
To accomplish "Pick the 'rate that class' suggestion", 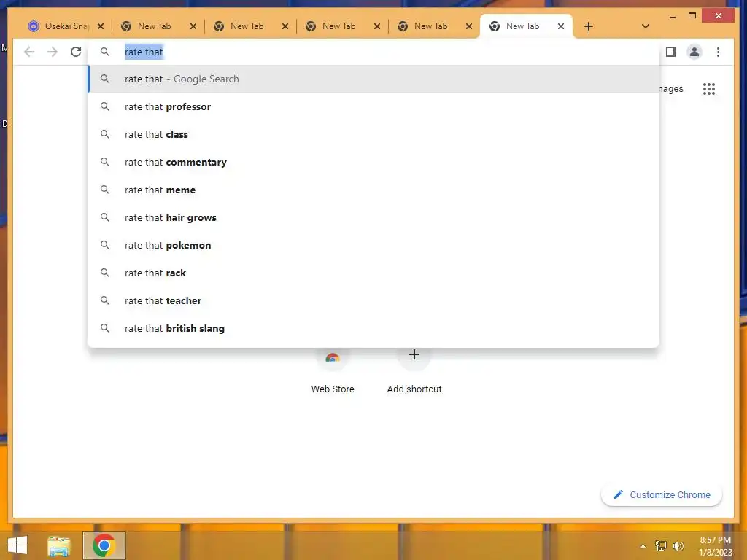I will click(373, 134).
